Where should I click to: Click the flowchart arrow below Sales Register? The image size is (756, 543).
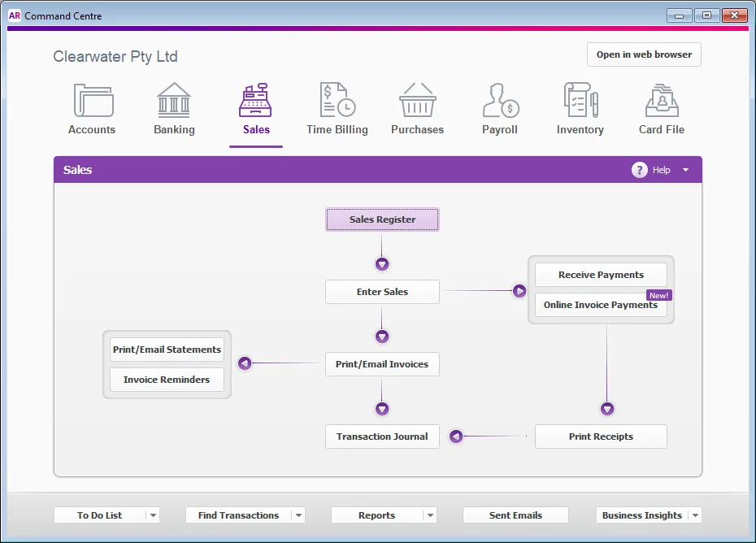click(x=382, y=263)
